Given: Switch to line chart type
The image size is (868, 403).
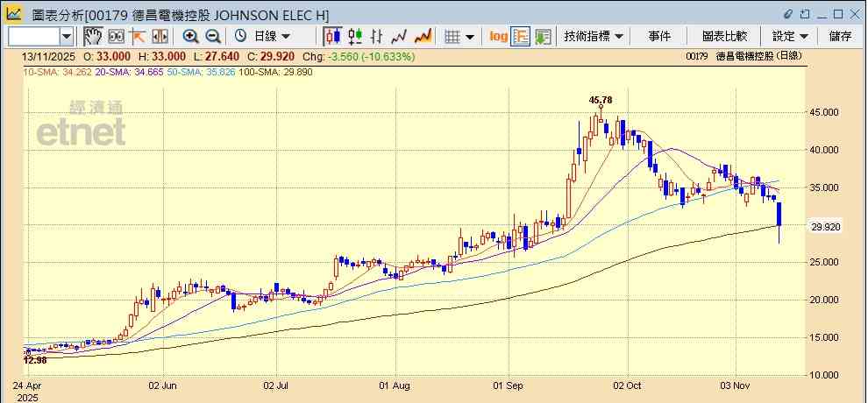Looking at the screenshot, I should tap(400, 36).
